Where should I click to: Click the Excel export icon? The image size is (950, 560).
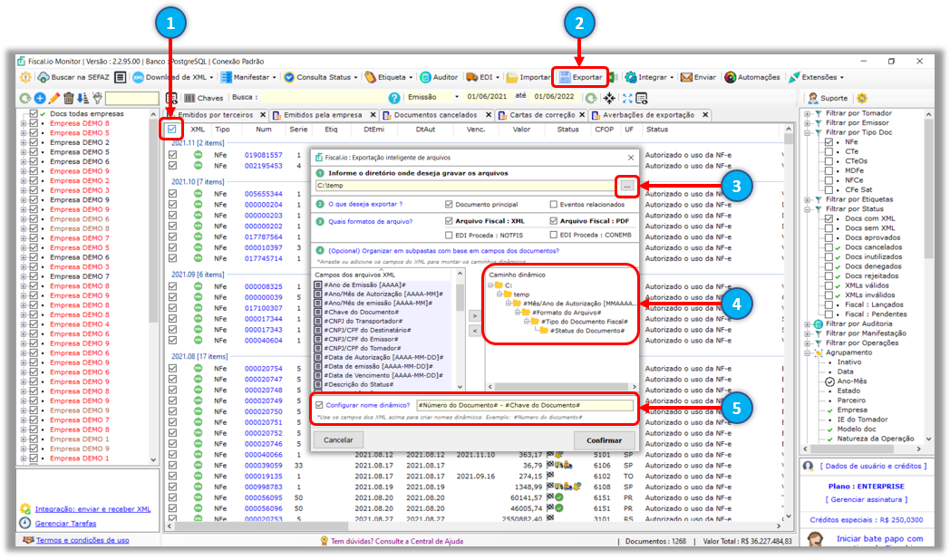[613, 78]
